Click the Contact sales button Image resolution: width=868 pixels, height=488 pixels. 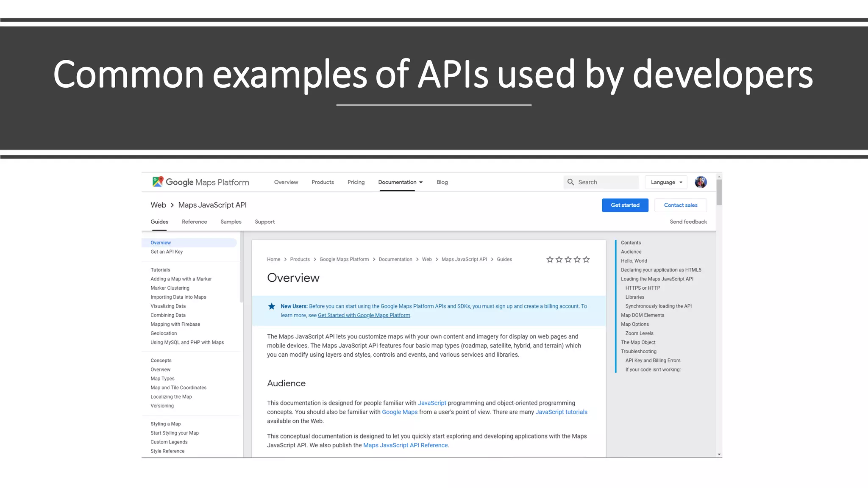point(680,205)
